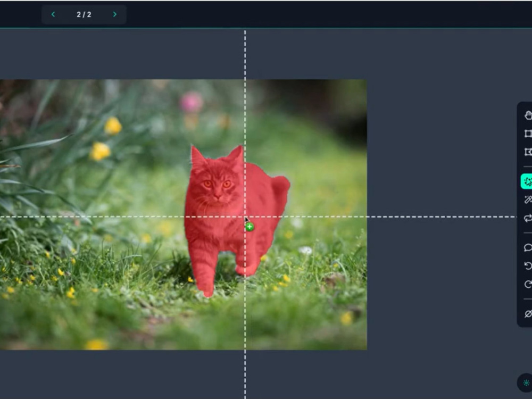Select the highlighted smart segmentation tool

[x=527, y=181]
